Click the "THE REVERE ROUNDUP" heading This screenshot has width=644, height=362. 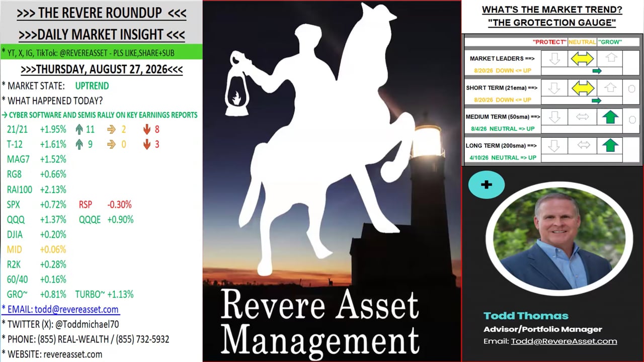point(101,13)
